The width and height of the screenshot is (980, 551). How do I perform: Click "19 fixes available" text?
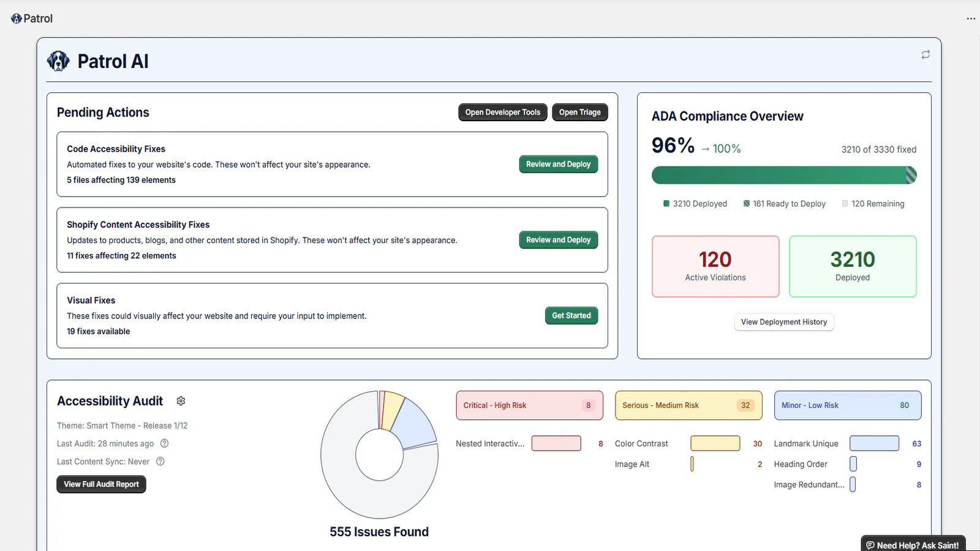tap(99, 331)
